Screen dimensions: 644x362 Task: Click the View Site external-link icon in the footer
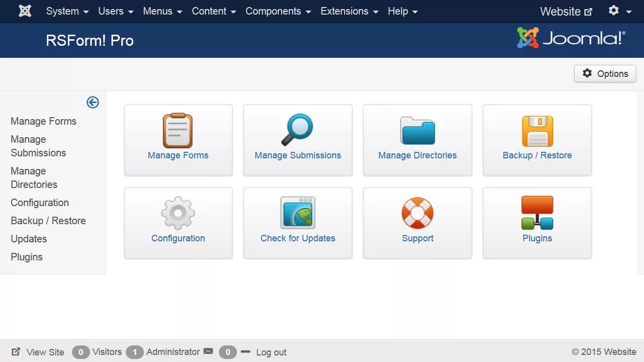16,352
